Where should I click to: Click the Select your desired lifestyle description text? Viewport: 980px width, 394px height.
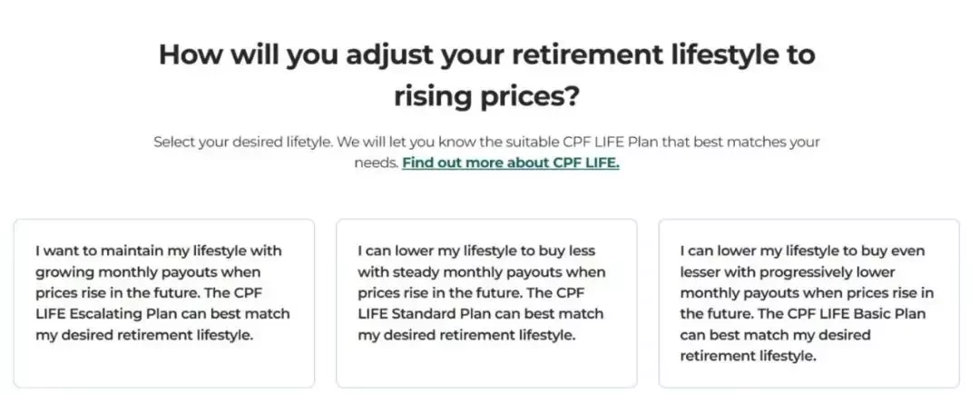487,152
